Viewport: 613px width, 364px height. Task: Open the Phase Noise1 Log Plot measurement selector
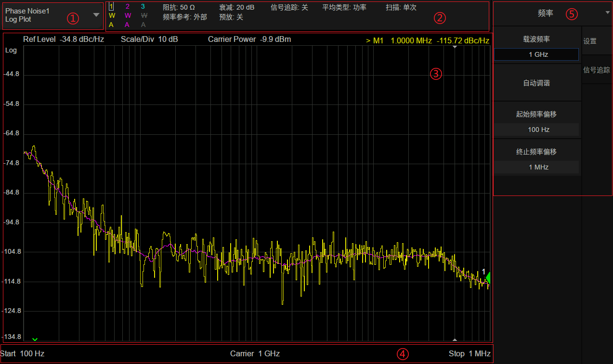(x=52, y=15)
